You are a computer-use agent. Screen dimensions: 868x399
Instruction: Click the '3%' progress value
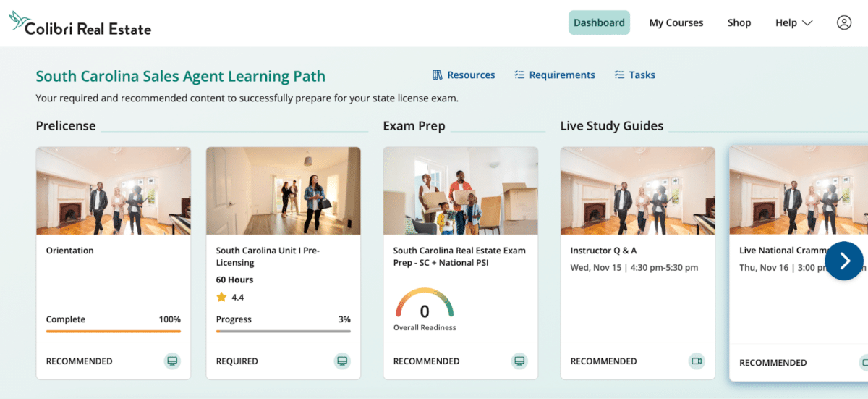coord(344,319)
